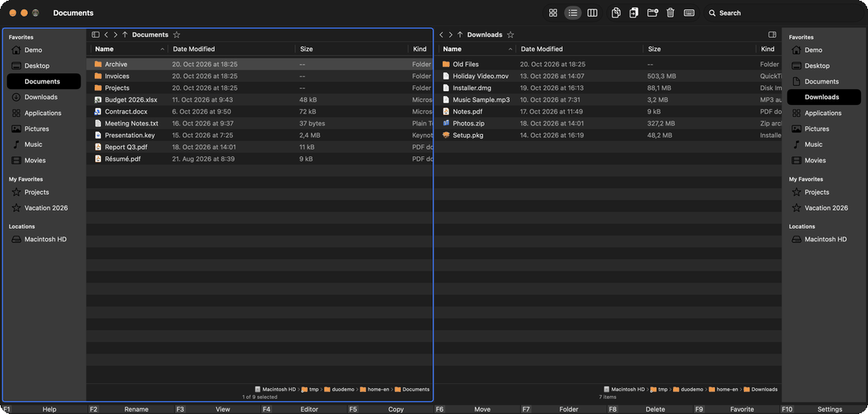The height and width of the screenshot is (414, 868).
Task: Open Downloads in left sidebar
Action: (43, 97)
